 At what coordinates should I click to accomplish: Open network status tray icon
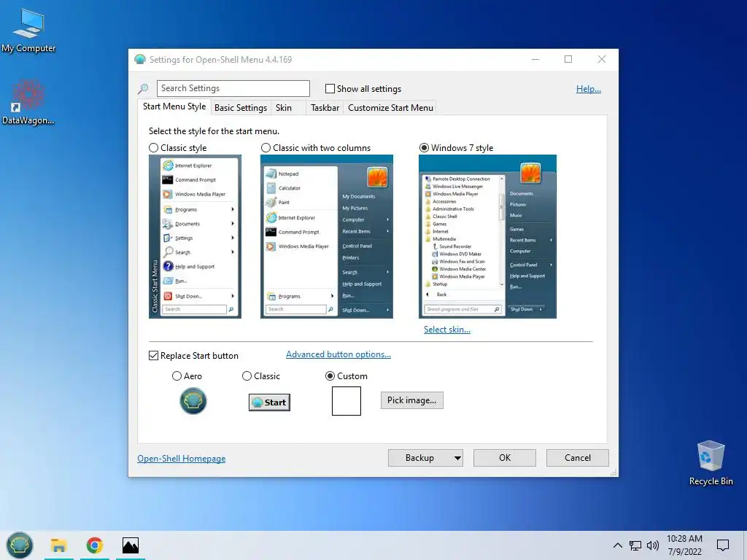(635, 545)
